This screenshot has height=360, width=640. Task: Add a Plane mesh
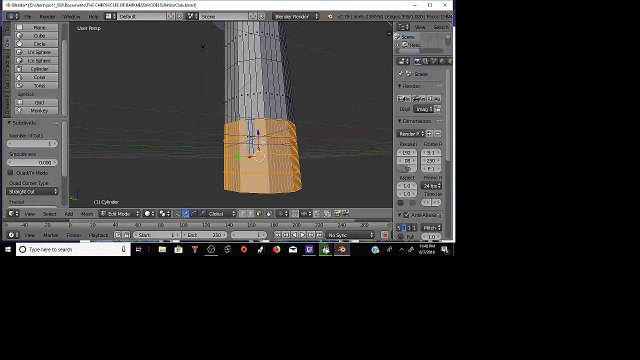click(x=36, y=27)
